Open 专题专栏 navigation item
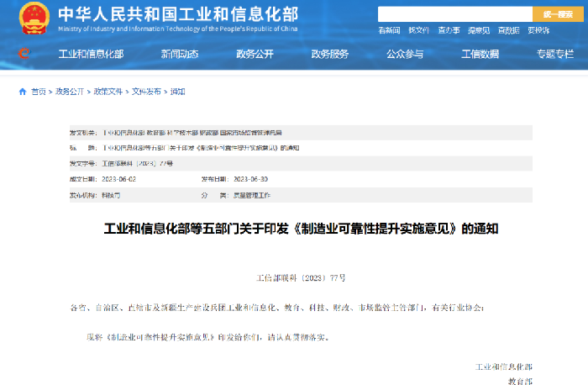 555,54
